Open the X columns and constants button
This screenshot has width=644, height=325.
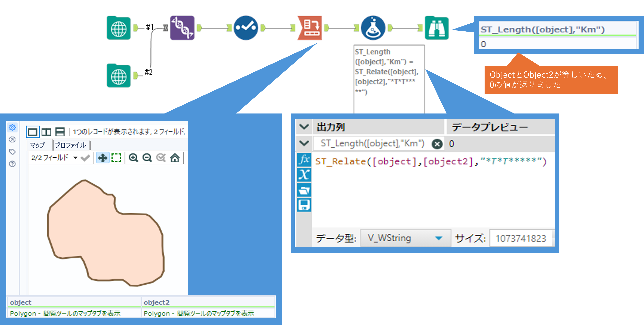coord(304,175)
